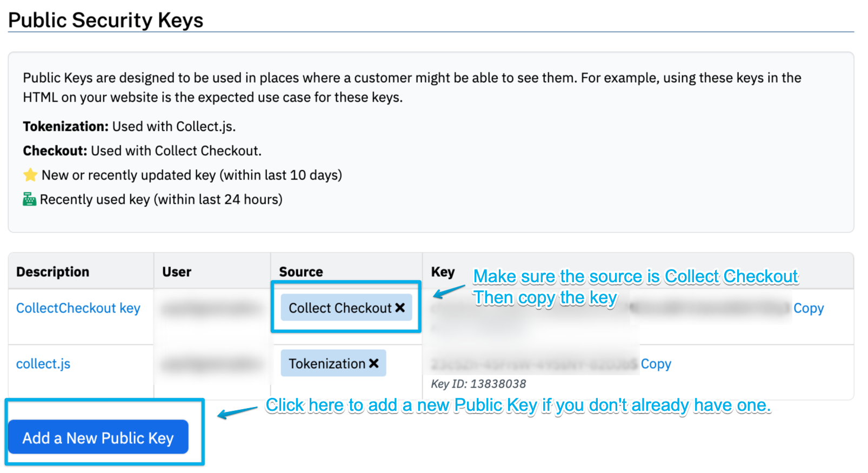Screen dimensions: 868x473
Task: Click blurred user in CollectCheckout key row
Action: [x=212, y=308]
